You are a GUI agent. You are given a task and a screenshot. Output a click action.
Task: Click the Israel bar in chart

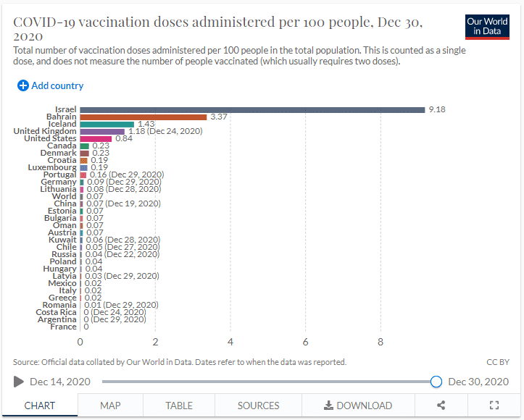(x=252, y=110)
